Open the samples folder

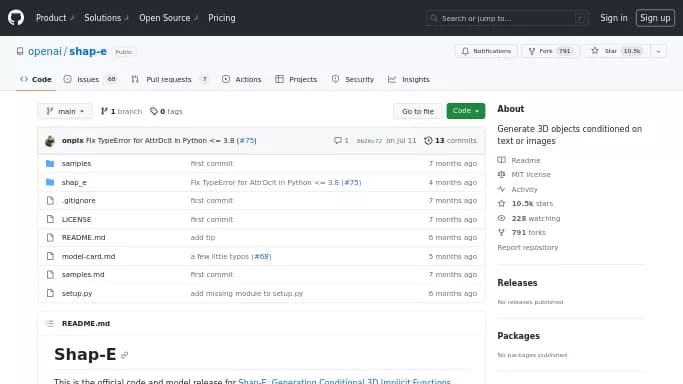coord(76,164)
